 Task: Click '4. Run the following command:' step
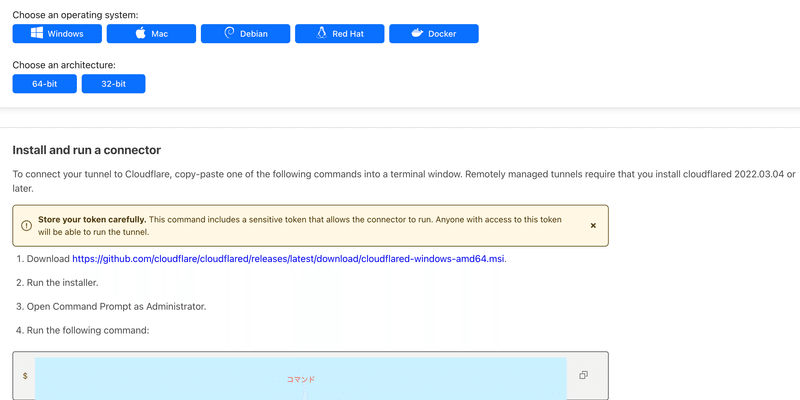click(x=83, y=331)
